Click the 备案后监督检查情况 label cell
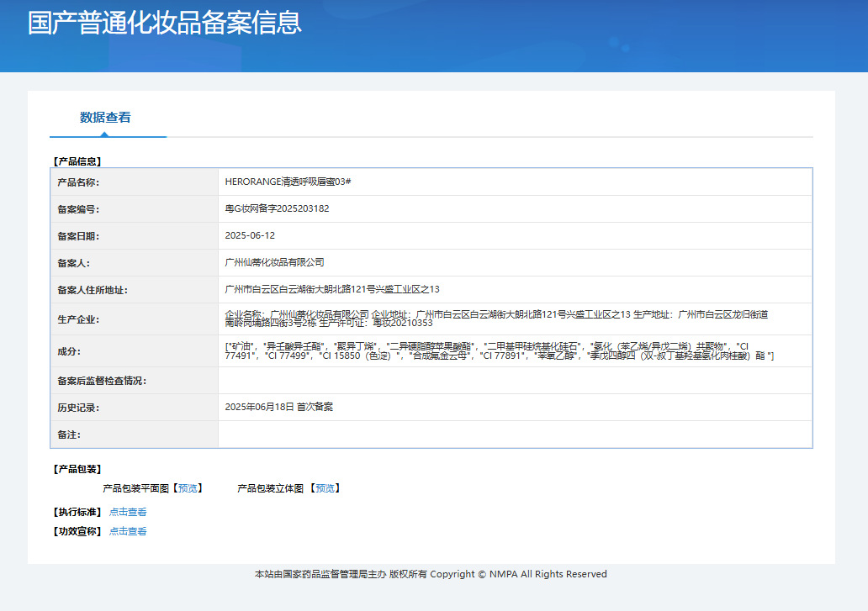Viewport: 868px width, 611px height. [134, 381]
